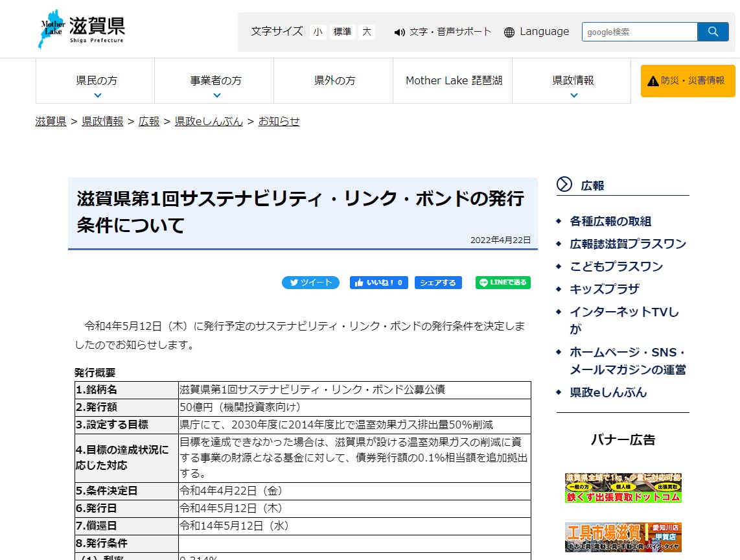Open the Mother Lake 琵琶湖 tab

point(453,81)
